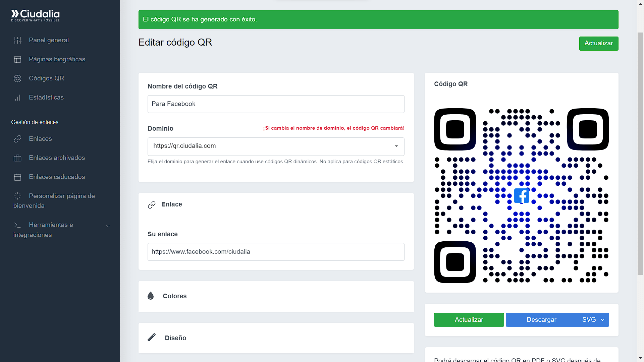The width and height of the screenshot is (644, 362).
Task: Open Enlaces archivados briefcase icon
Action: coord(17,158)
